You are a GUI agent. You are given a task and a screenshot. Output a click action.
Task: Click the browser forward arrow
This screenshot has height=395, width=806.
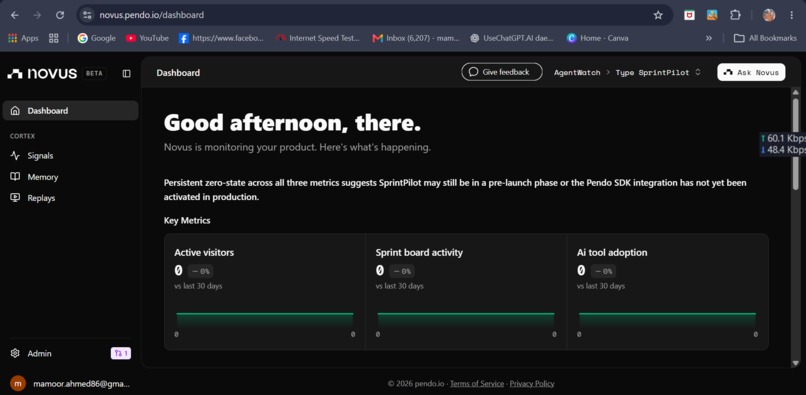[x=37, y=15]
